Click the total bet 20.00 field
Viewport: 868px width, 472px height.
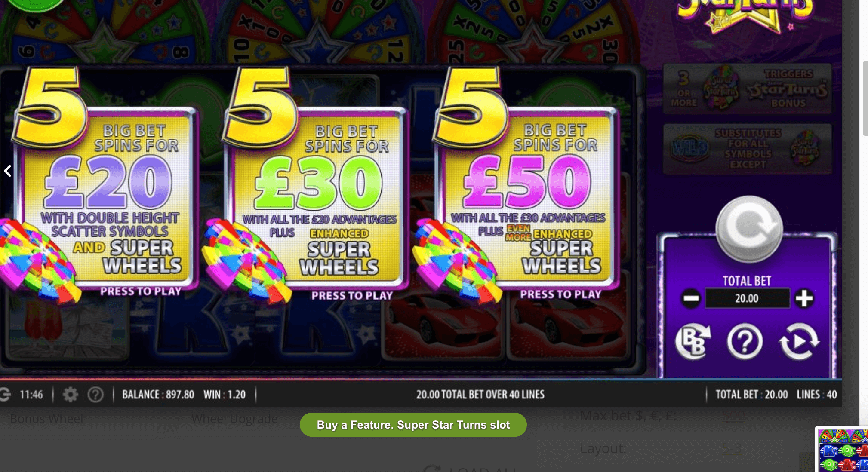tap(747, 298)
